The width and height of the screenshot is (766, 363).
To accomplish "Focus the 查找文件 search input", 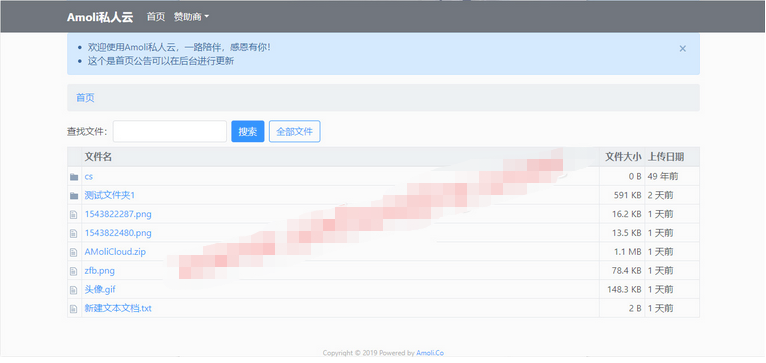I will tap(170, 131).
